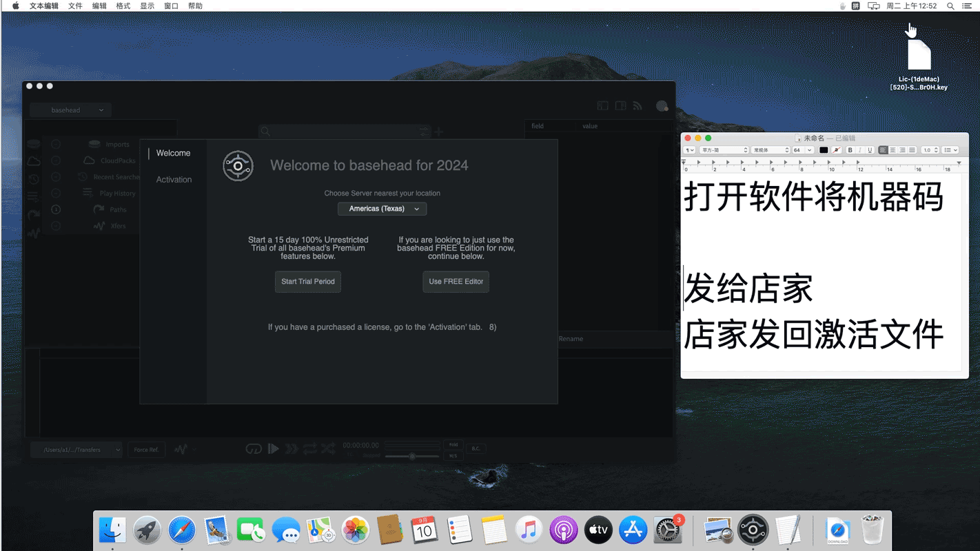980x551 pixels.
Task: Click the Play button in basehead transport
Action: [274, 449]
